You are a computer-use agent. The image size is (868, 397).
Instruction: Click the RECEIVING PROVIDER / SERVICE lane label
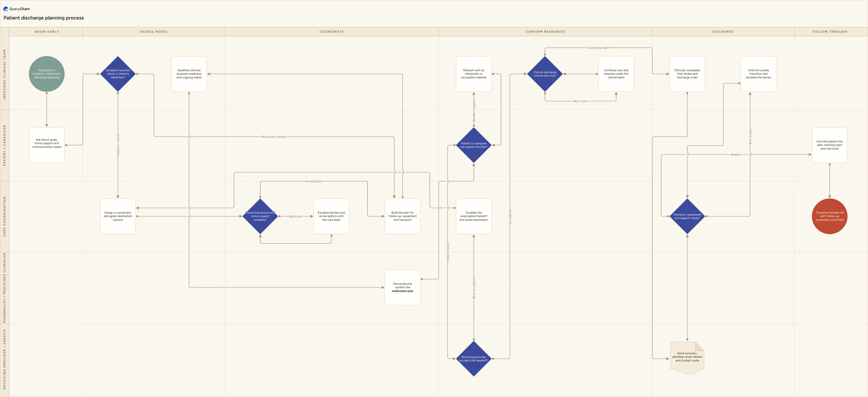(x=4, y=359)
